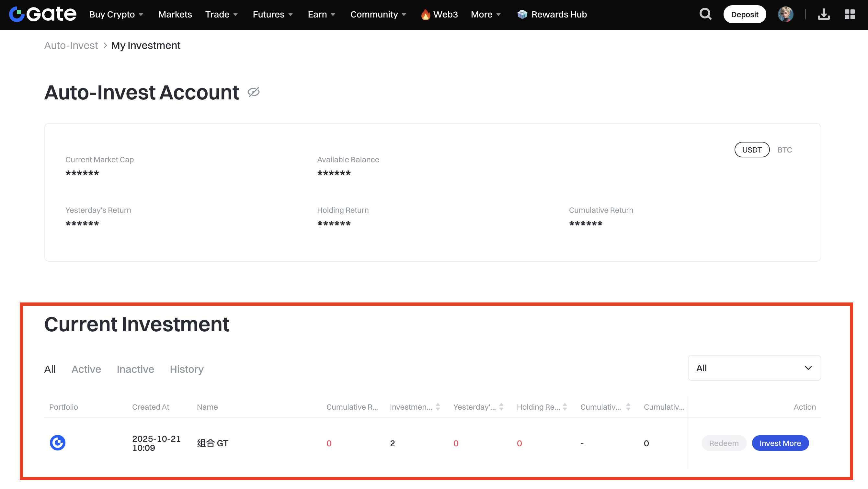Click the Rewards Hub cube icon
The image size is (868, 489).
coord(522,14)
